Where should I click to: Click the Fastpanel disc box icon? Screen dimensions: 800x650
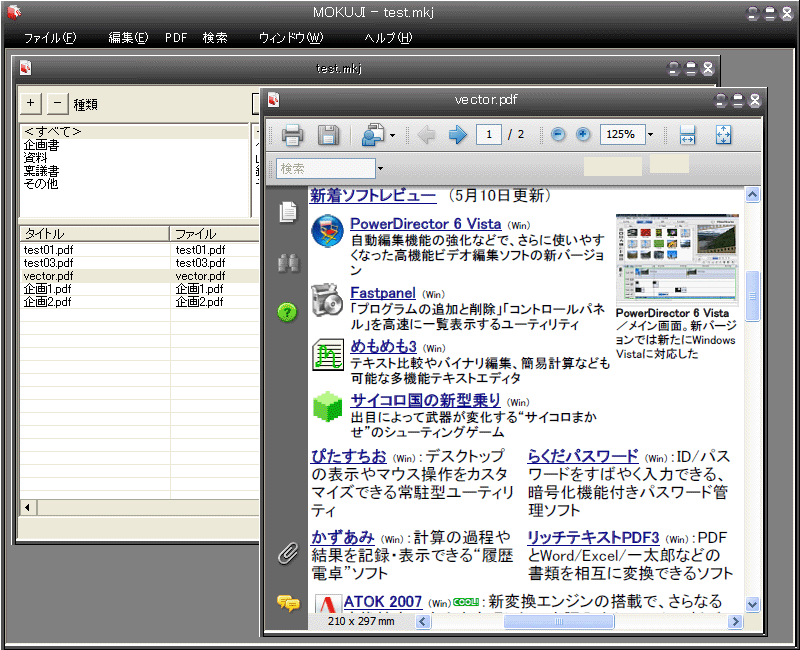[x=327, y=300]
